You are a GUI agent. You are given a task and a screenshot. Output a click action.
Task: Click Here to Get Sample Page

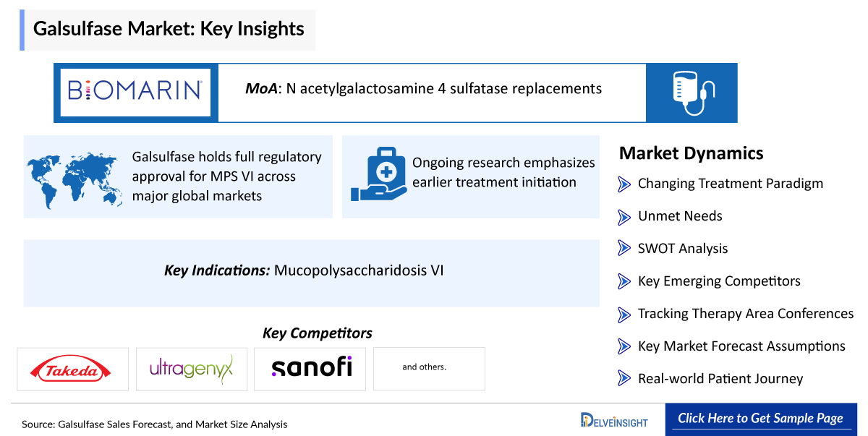click(759, 419)
